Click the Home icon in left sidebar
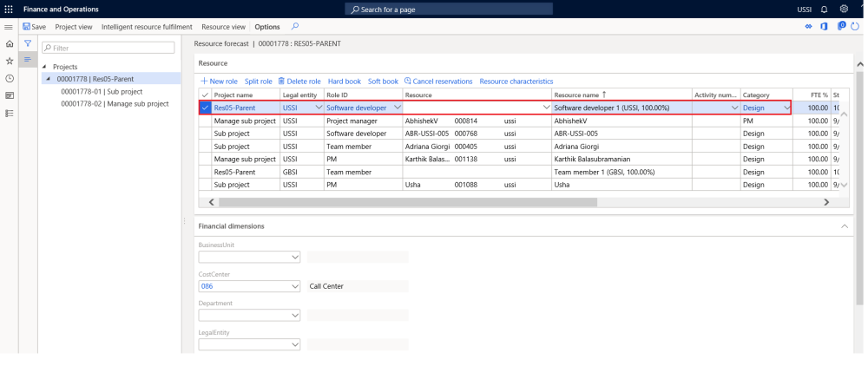 (x=10, y=44)
